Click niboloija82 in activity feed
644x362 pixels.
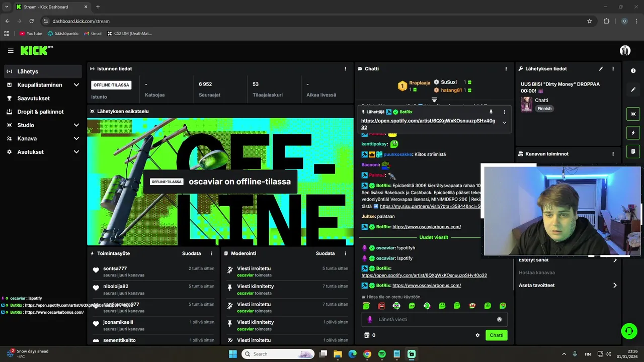[x=116, y=286]
